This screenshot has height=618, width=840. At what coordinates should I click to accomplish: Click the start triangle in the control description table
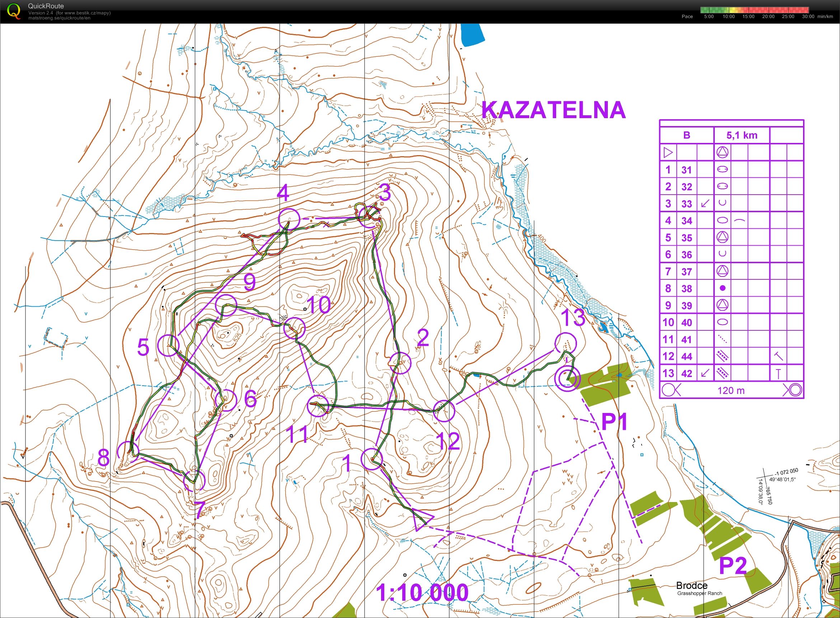[668, 153]
